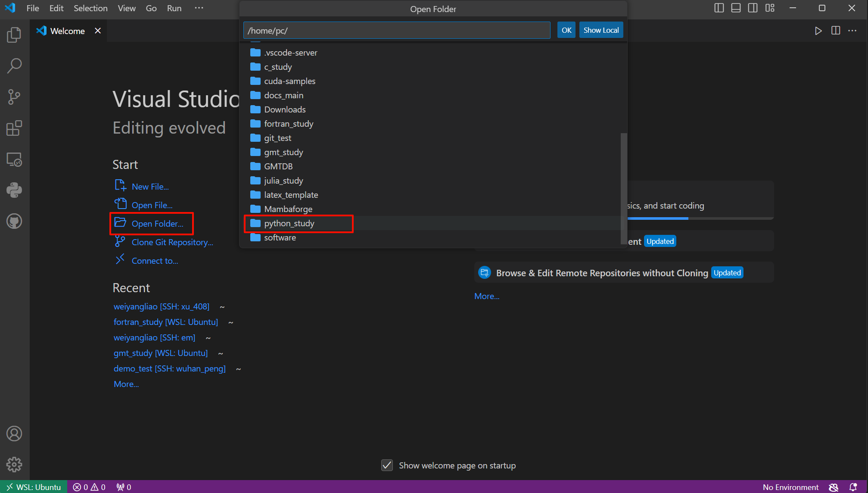Toggle secondary side bar layout icon
The height and width of the screenshot is (493, 868).
pyautogui.click(x=753, y=8)
